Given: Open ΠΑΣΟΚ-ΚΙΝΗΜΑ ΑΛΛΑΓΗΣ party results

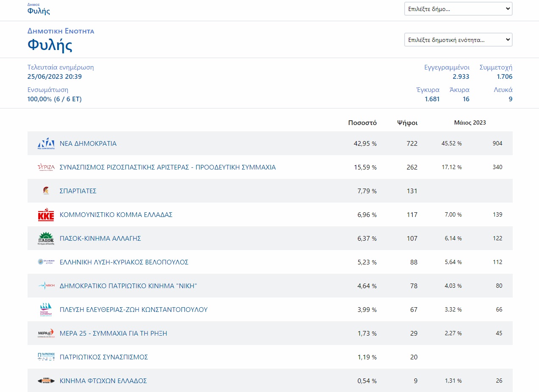Looking at the screenshot, I should click(100, 239).
